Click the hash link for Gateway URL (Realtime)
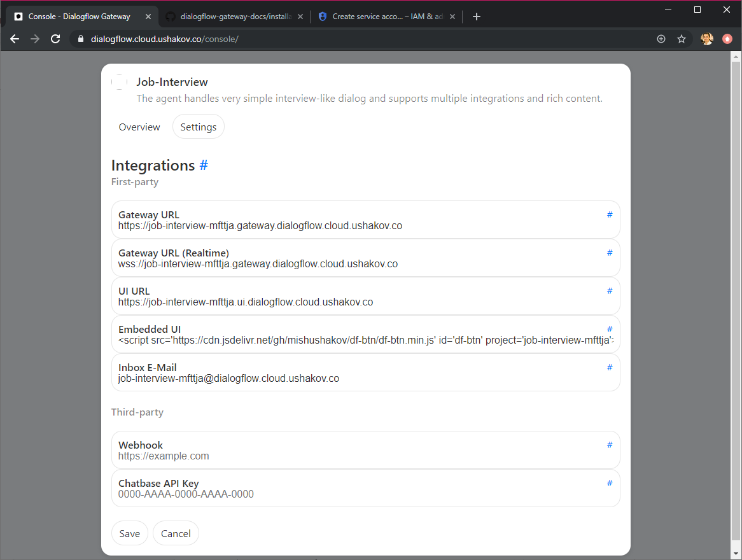This screenshot has width=742, height=560. pyautogui.click(x=610, y=253)
